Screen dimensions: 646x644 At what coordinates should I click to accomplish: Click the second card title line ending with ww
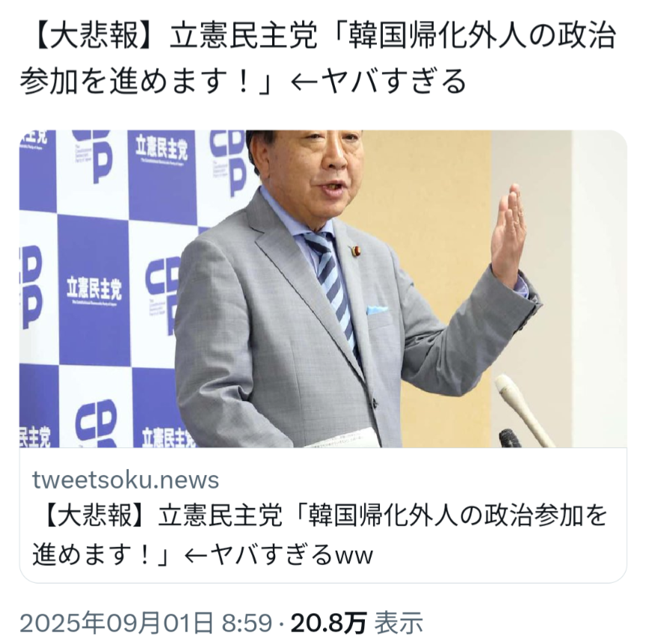(x=203, y=554)
